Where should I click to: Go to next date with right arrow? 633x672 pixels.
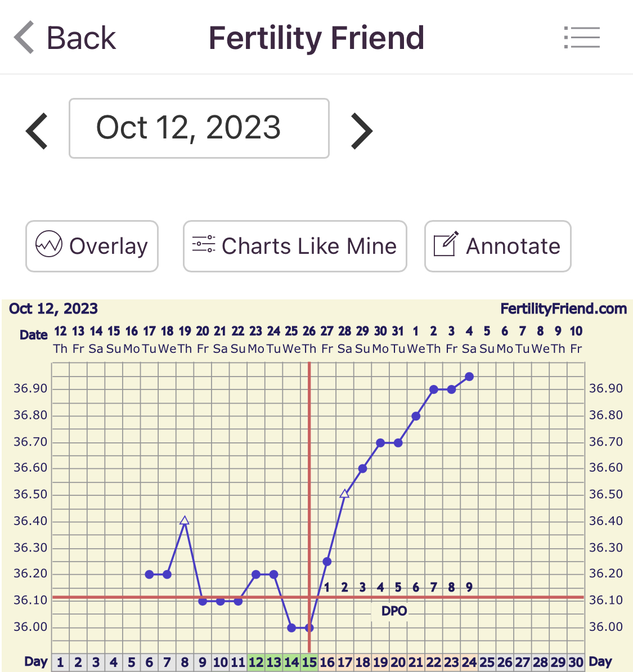coord(362,131)
